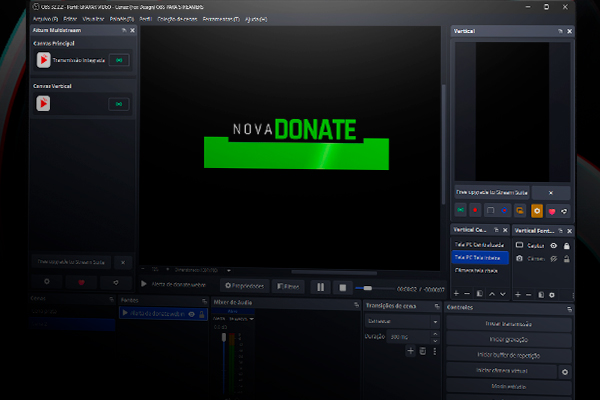
Task: Move the vertical scene down
Action: (x=503, y=294)
